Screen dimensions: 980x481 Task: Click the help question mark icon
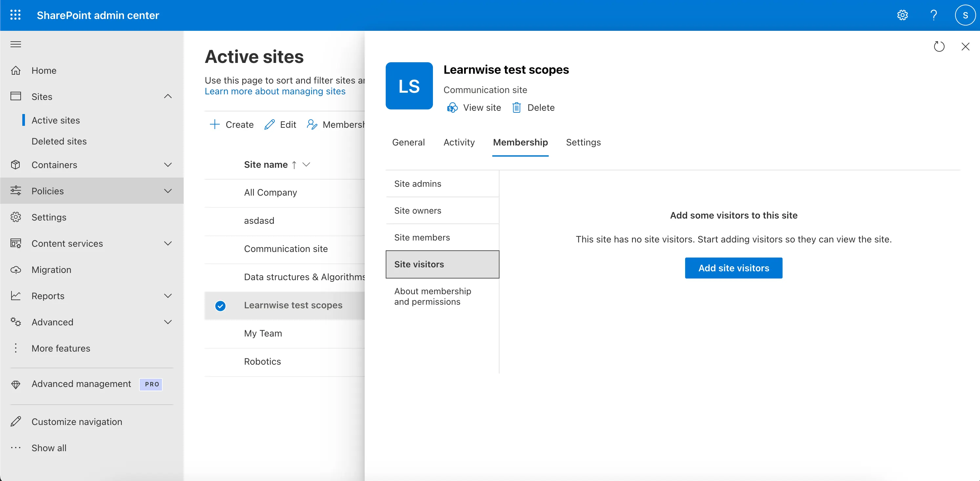(933, 15)
